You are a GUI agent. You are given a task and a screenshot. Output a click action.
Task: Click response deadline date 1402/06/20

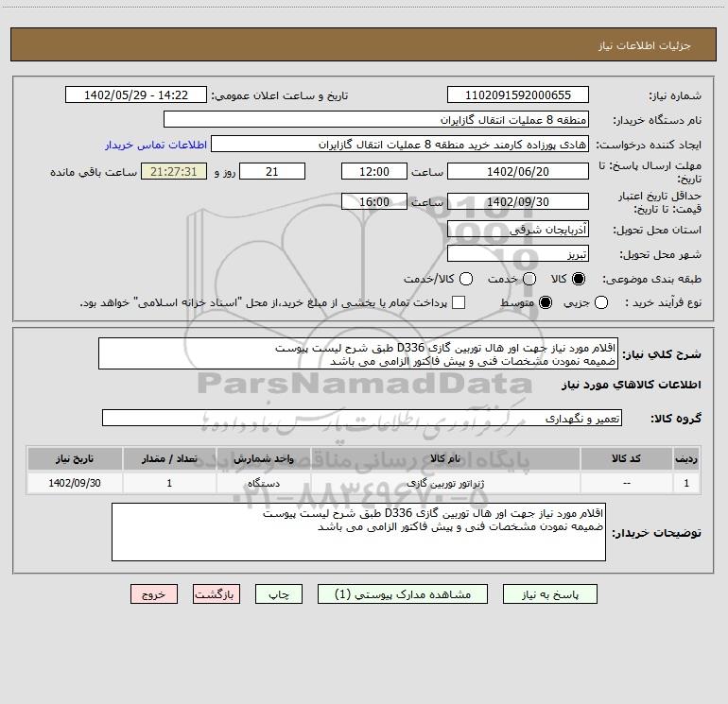coord(518,171)
